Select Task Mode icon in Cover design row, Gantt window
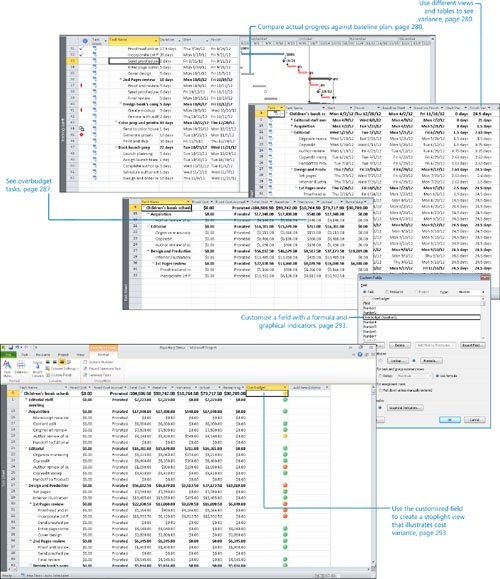 point(95,73)
